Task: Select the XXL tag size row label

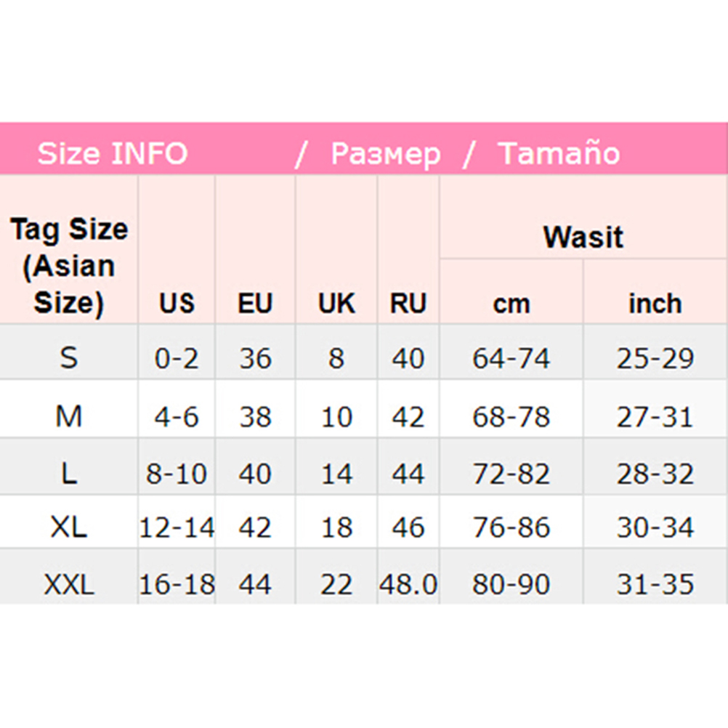Action: [x=69, y=584]
